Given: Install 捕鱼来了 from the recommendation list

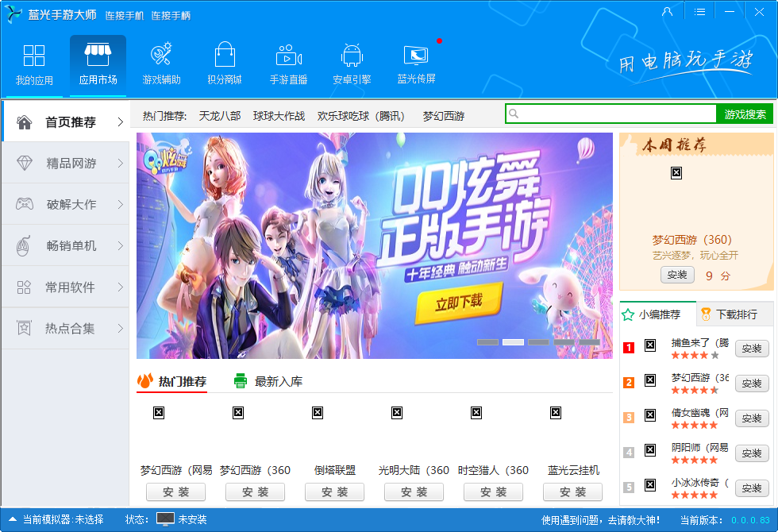Looking at the screenshot, I should tap(752, 349).
